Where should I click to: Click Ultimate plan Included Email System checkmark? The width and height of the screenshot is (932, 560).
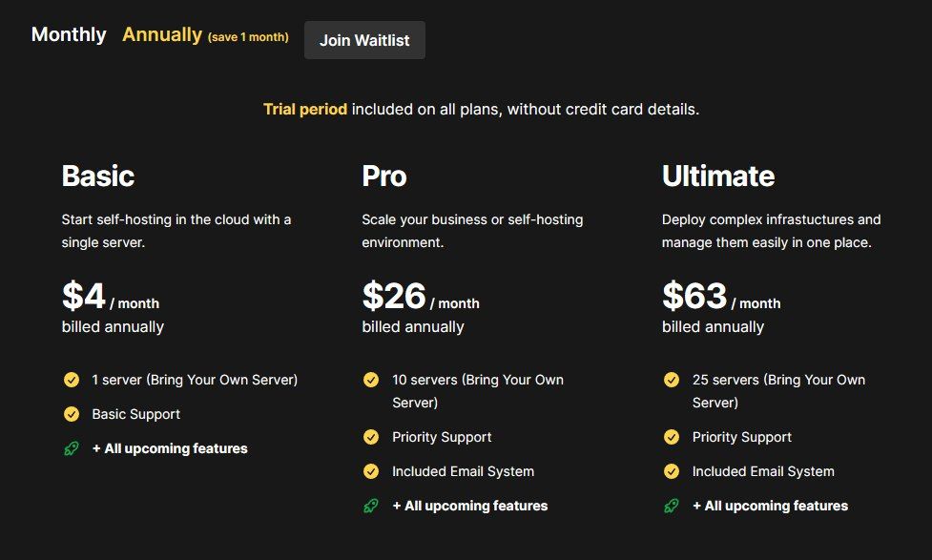(x=671, y=472)
